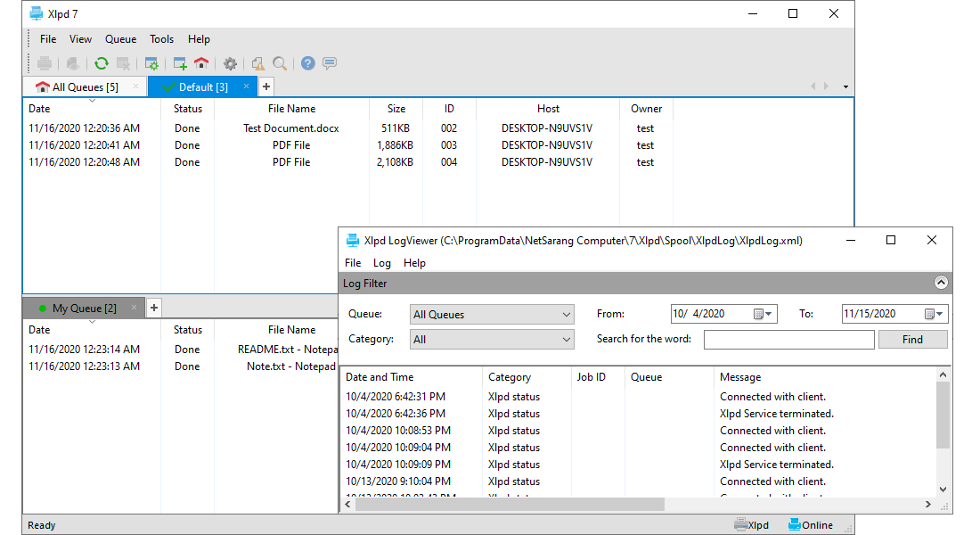This screenshot has height=535, width=980.
Task: Close the My Queue [2] tab
Action: click(134, 308)
